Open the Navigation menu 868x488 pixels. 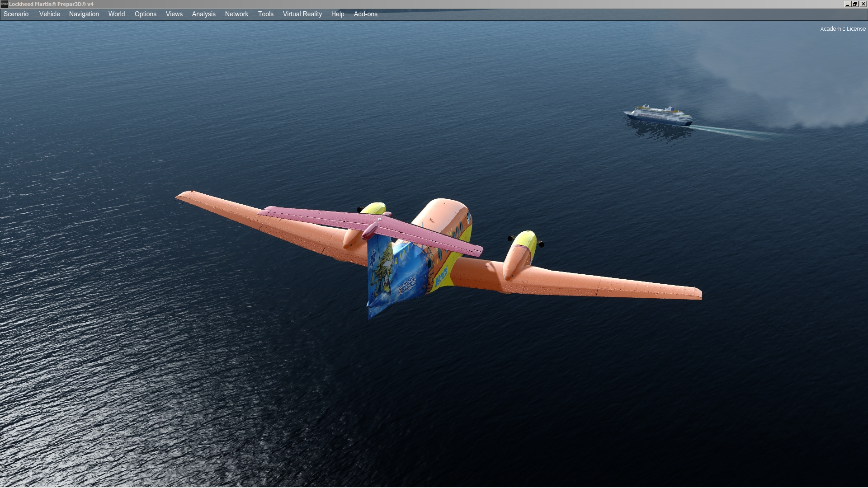[x=84, y=14]
